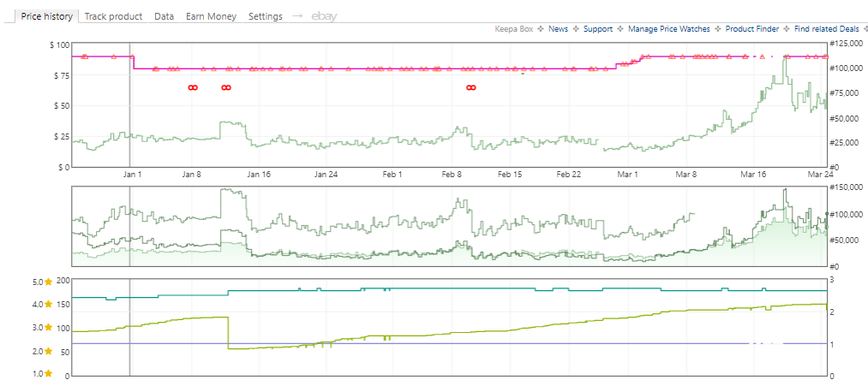Open the Product Finder link

pos(751,29)
